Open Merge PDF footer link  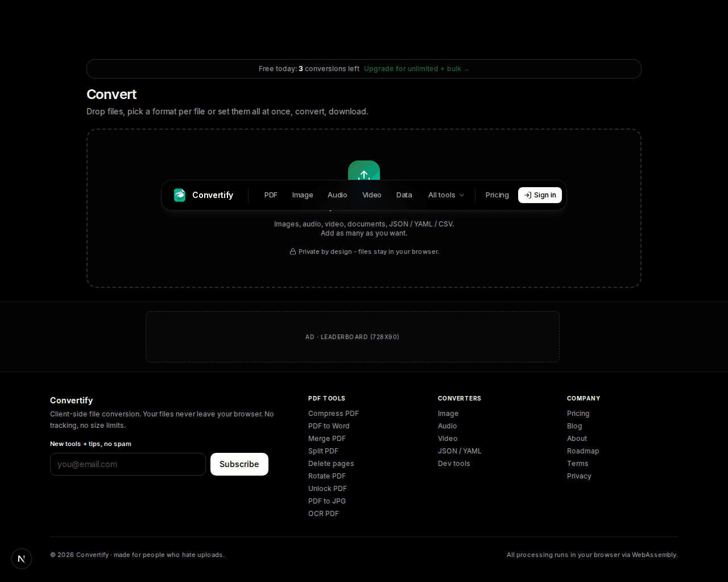coord(327,439)
